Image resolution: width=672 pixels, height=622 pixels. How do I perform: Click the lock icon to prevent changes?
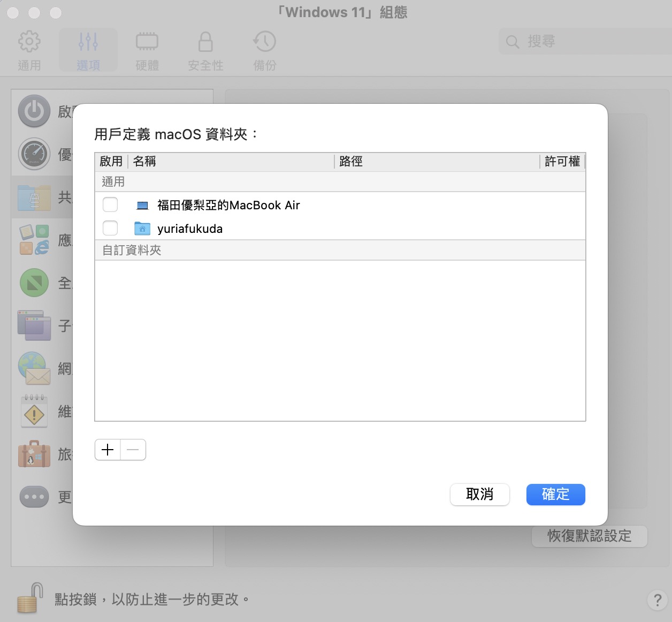tap(30, 598)
